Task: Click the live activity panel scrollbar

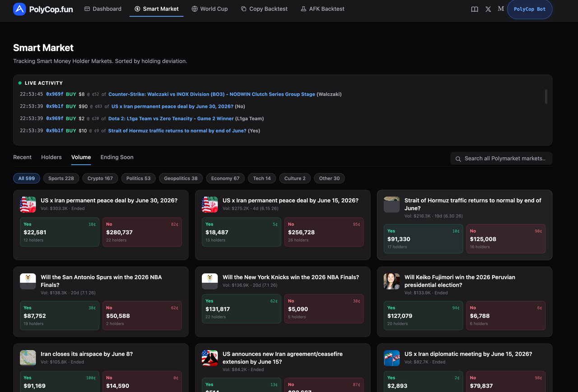Action: coord(546,96)
